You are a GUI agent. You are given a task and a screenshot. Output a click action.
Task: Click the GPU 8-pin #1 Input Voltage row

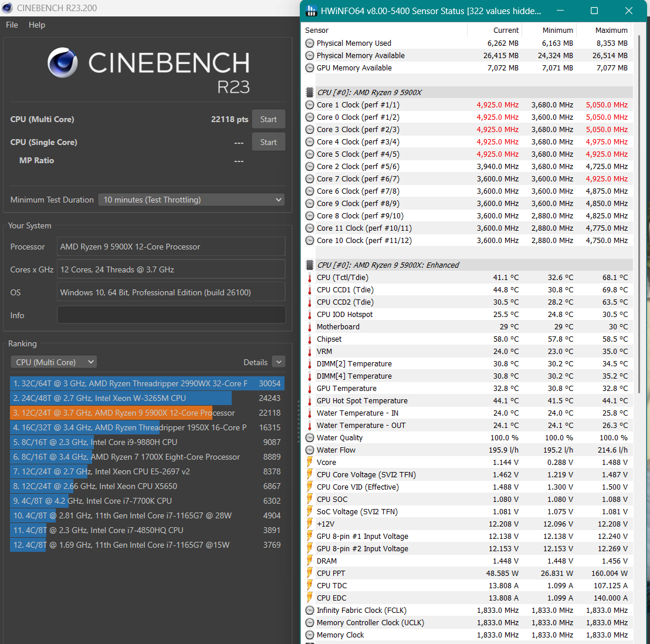[468, 537]
